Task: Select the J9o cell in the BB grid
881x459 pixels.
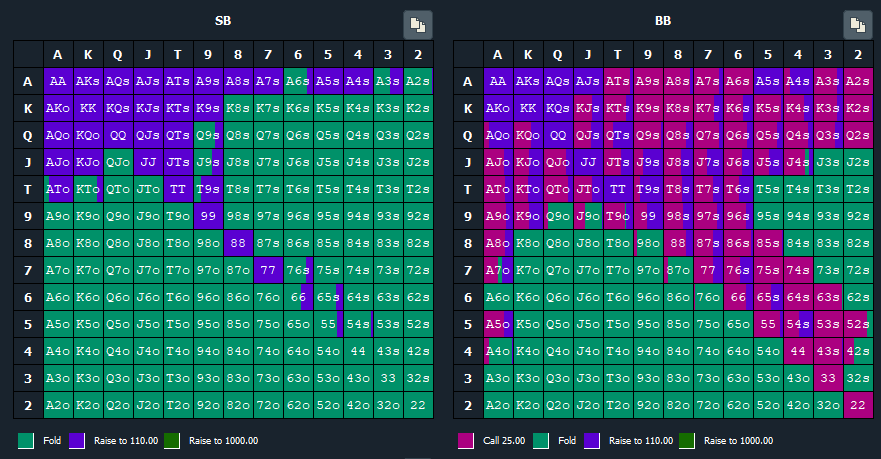Action: tap(588, 216)
